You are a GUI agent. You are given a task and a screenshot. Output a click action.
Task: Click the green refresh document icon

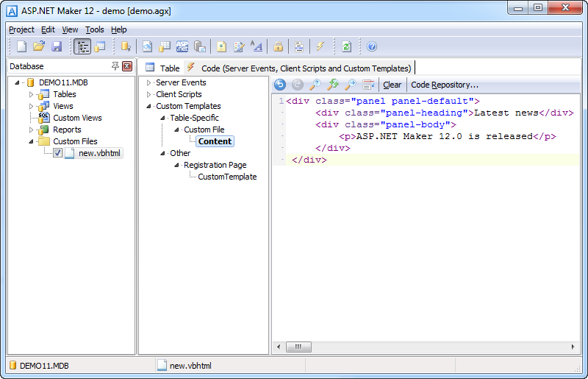pos(346,46)
